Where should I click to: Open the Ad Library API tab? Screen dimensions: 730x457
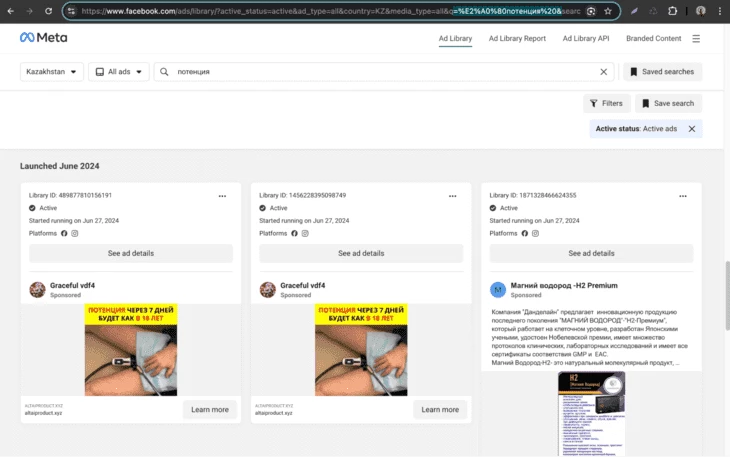click(586, 39)
